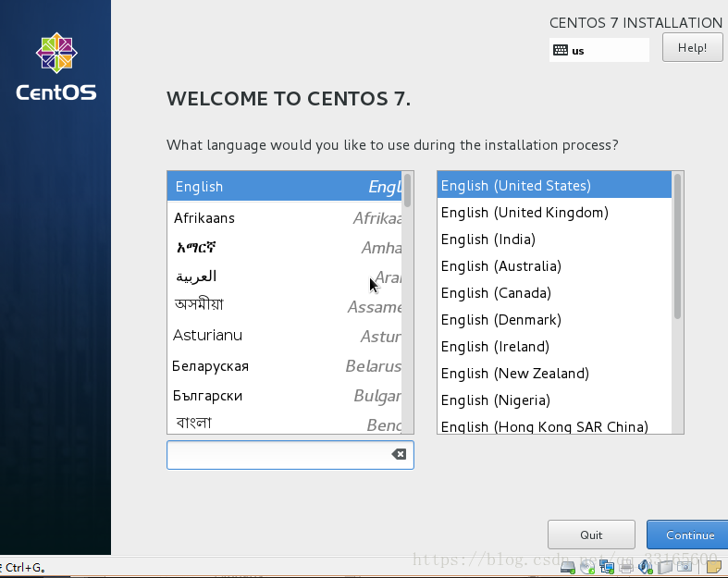728x578 pixels.
Task: Select English (United Kingdom) locale
Action: tap(554, 212)
